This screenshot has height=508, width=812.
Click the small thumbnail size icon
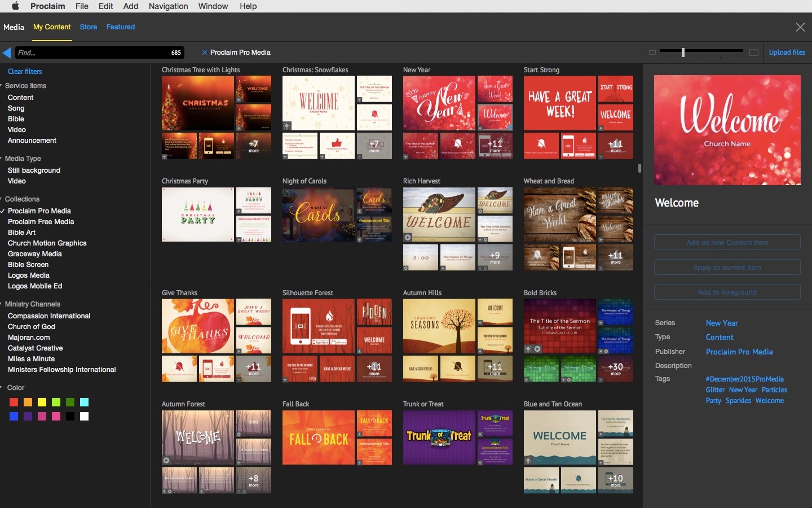click(x=652, y=52)
